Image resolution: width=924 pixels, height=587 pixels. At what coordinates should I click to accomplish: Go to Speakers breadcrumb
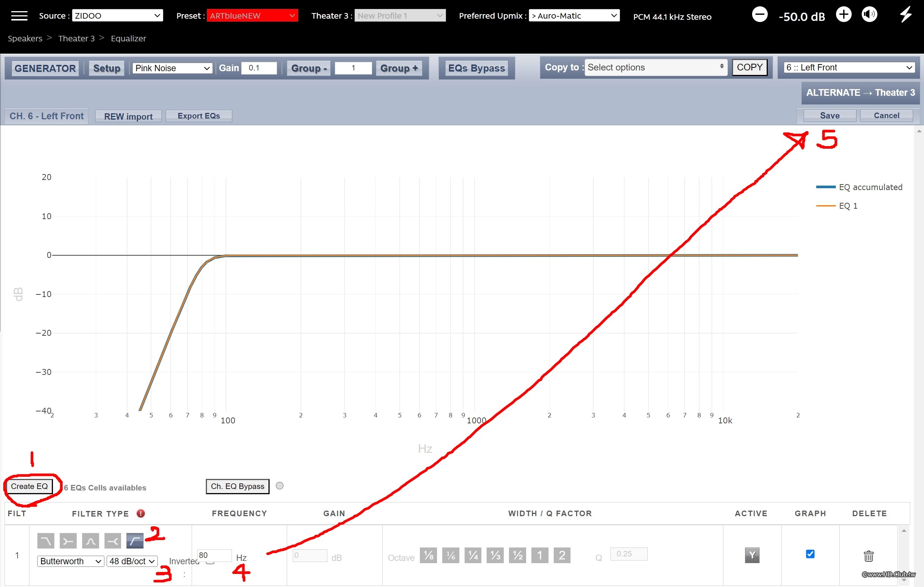click(x=25, y=38)
